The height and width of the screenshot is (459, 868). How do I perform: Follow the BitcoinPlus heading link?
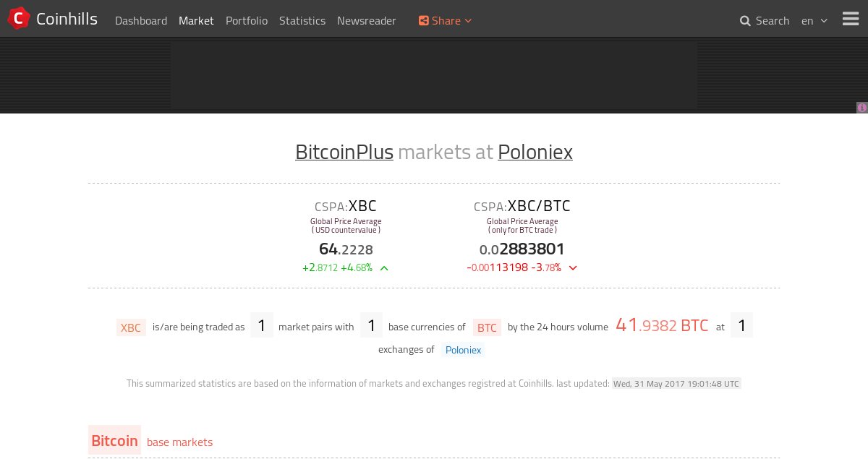click(344, 152)
